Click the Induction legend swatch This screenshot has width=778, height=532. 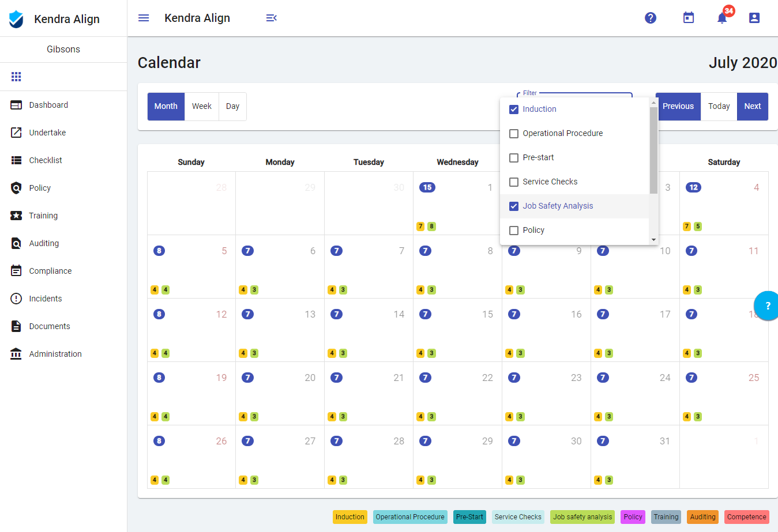pyautogui.click(x=350, y=517)
